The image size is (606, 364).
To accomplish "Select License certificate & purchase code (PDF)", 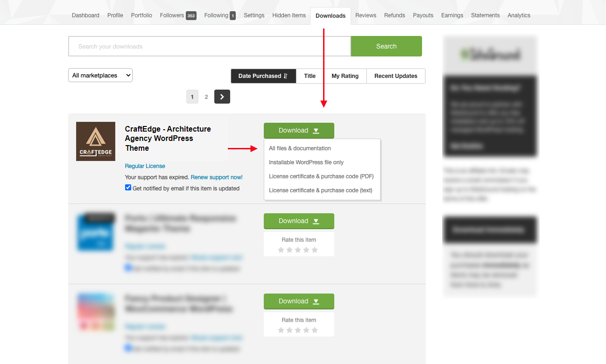I will point(321,176).
